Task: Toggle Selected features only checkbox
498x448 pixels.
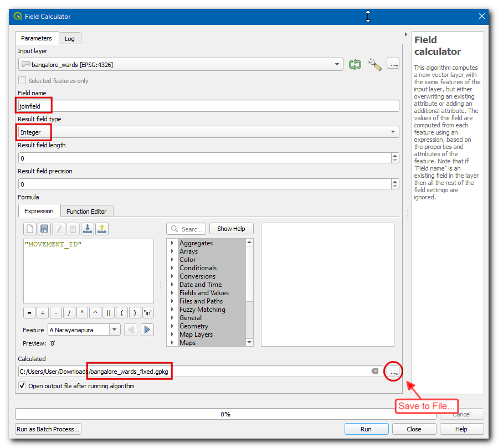Action: tap(22, 81)
